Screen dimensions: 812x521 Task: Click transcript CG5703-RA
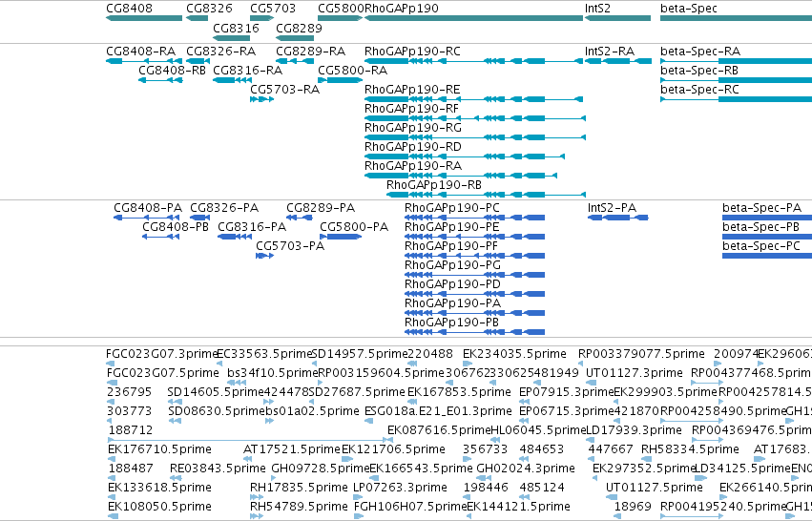(x=285, y=90)
